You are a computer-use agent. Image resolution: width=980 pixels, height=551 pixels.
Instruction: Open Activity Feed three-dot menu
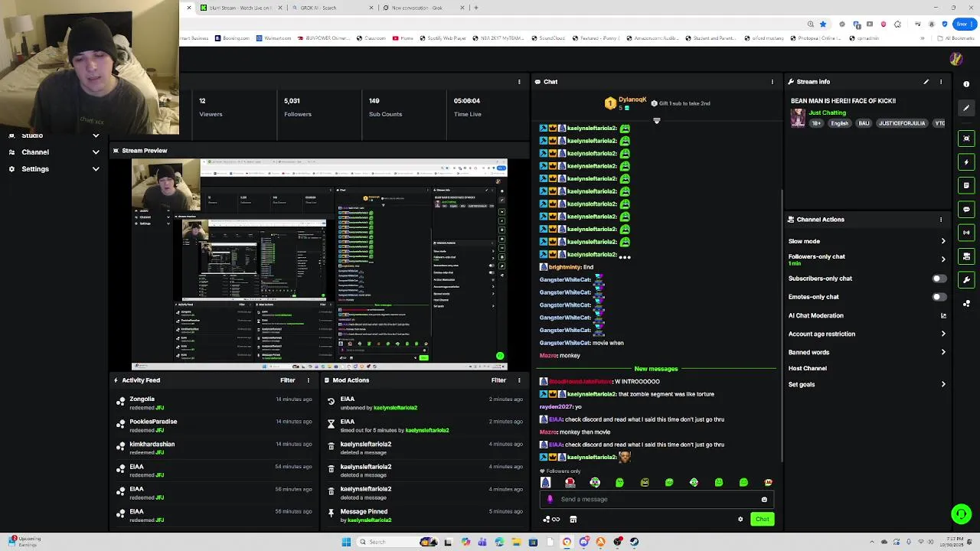coord(309,380)
